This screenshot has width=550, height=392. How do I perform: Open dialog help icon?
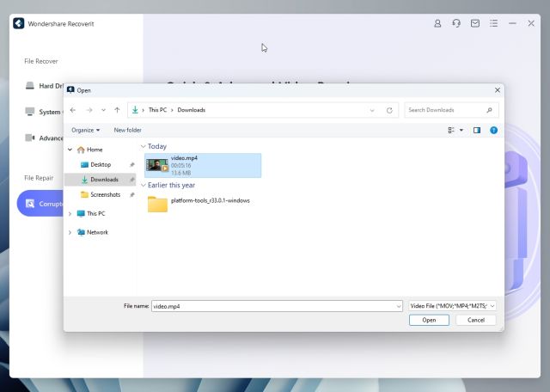(x=493, y=130)
